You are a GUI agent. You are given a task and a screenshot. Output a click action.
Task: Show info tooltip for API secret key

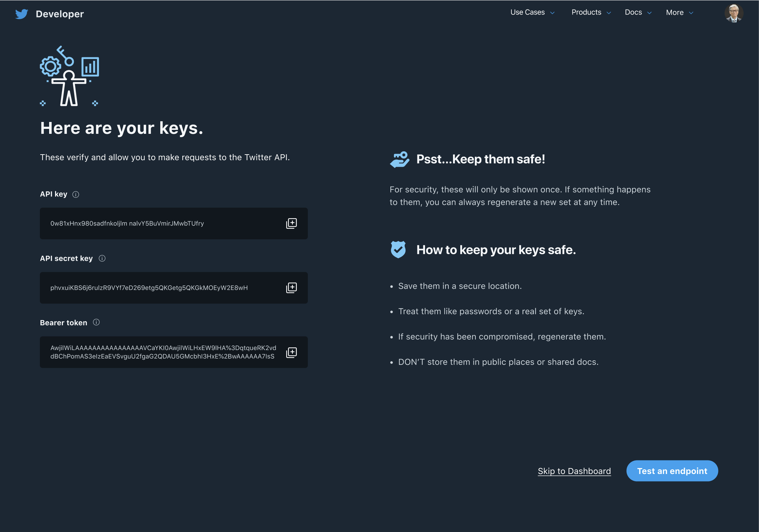point(102,258)
